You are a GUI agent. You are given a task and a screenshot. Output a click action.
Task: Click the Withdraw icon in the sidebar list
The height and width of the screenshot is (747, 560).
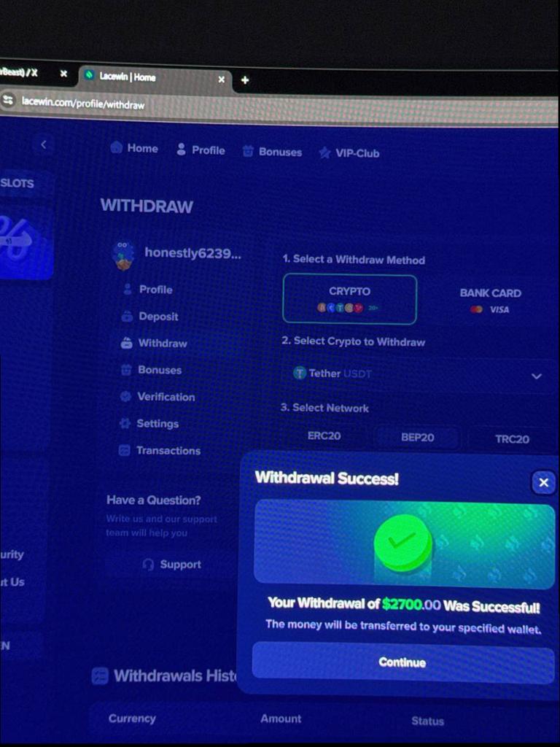(x=126, y=343)
